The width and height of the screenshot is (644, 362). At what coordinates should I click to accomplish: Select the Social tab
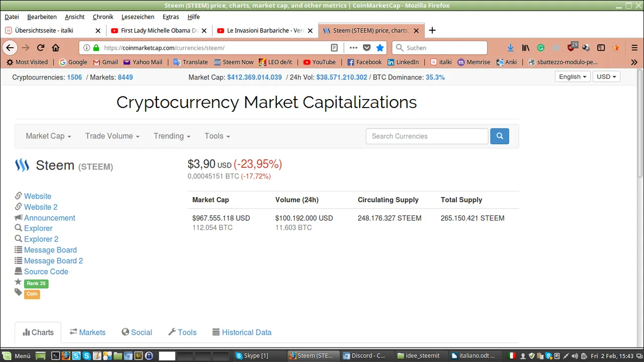137,332
